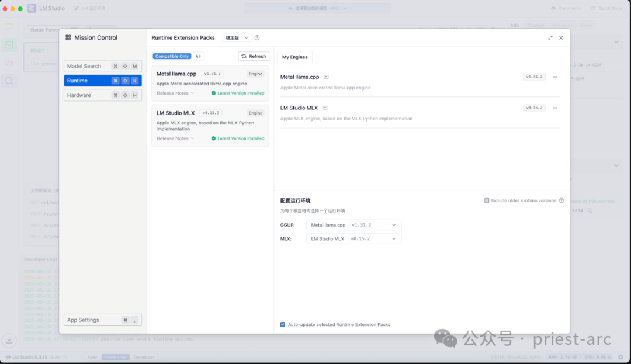Click Engine tag on LM Studio MLX card
The height and width of the screenshot is (364, 631).
pos(255,113)
